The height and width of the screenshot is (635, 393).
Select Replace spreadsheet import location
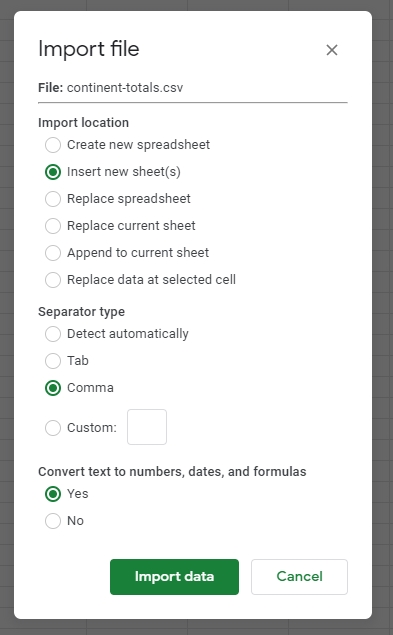click(x=53, y=199)
